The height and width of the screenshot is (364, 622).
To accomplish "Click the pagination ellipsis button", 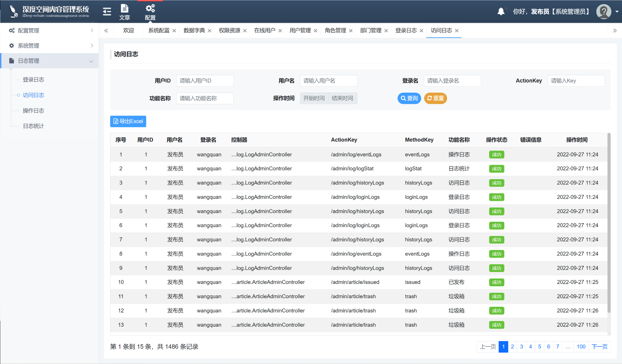I will click(568, 347).
